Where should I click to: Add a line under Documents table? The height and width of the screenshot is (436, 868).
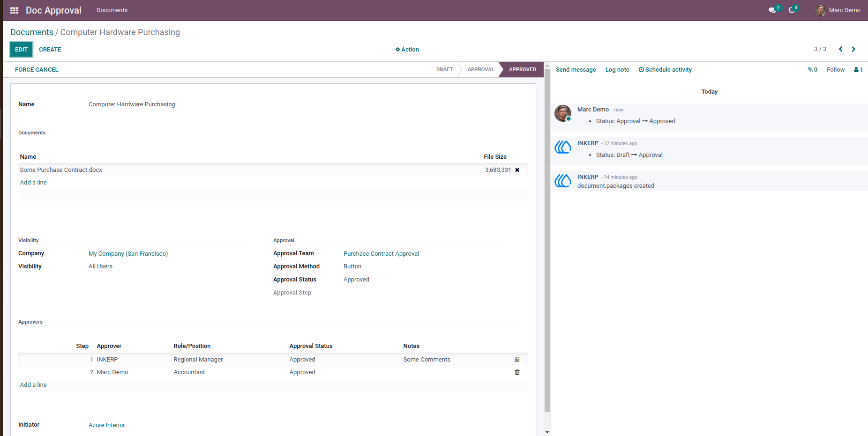click(x=33, y=183)
